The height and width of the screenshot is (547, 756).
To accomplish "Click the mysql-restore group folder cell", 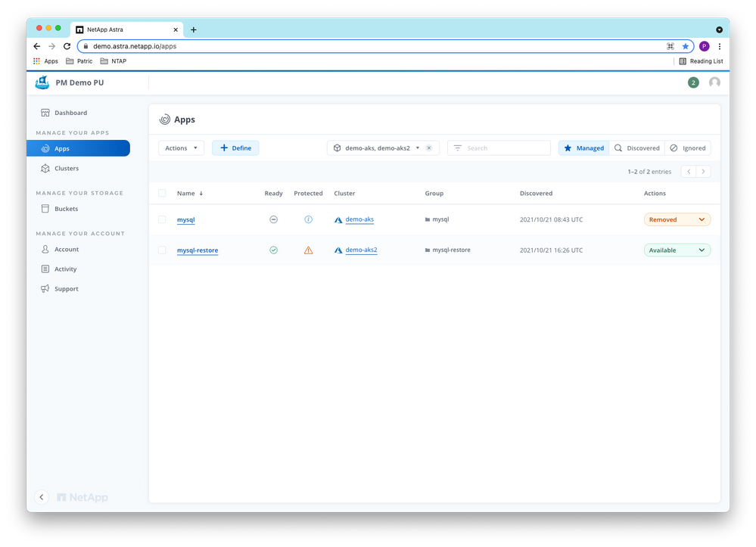I will pyautogui.click(x=447, y=250).
